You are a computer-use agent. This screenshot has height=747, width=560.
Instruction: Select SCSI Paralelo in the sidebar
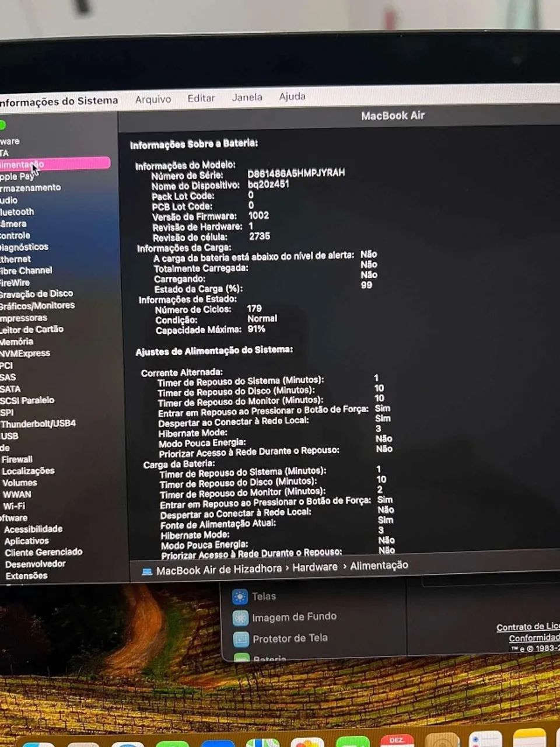pyautogui.click(x=27, y=400)
